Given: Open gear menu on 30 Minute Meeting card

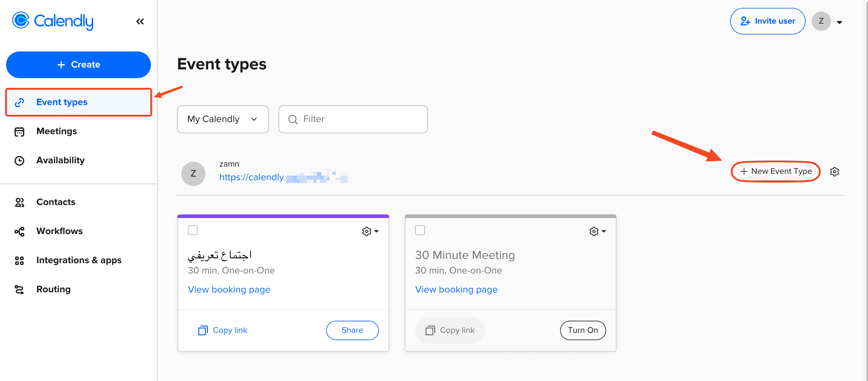Looking at the screenshot, I should click(x=597, y=231).
